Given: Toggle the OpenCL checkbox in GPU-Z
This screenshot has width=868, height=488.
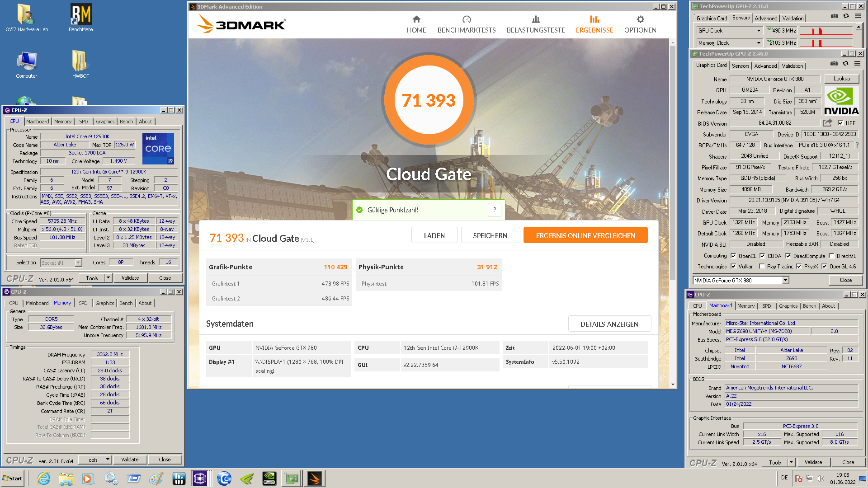Looking at the screenshot, I should 733,256.
